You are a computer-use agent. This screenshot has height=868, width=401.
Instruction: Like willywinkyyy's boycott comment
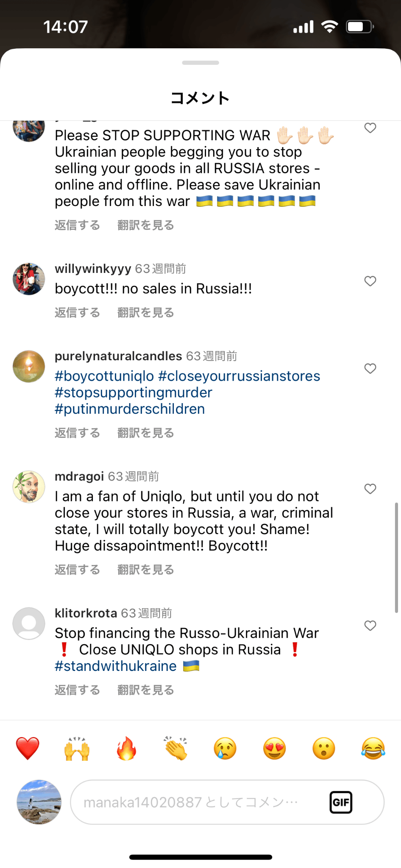pos(370,281)
